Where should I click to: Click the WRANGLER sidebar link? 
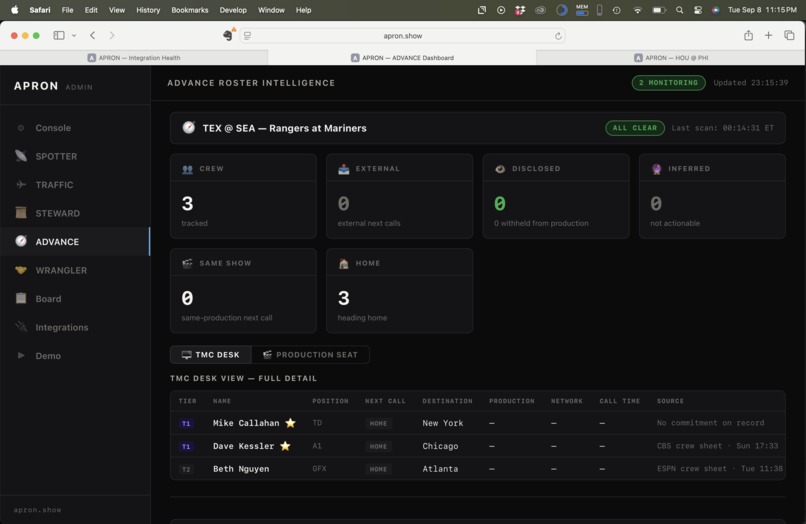[61, 270]
